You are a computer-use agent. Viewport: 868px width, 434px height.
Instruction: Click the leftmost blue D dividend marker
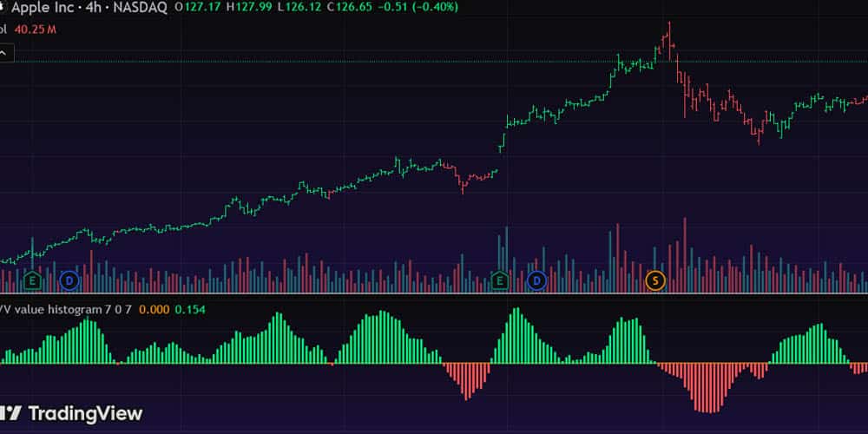(x=69, y=280)
